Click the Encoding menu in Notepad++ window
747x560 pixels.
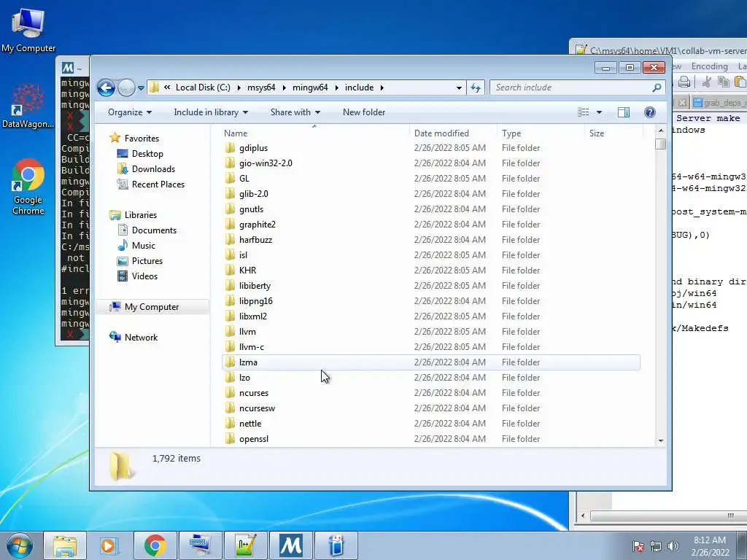(709, 66)
